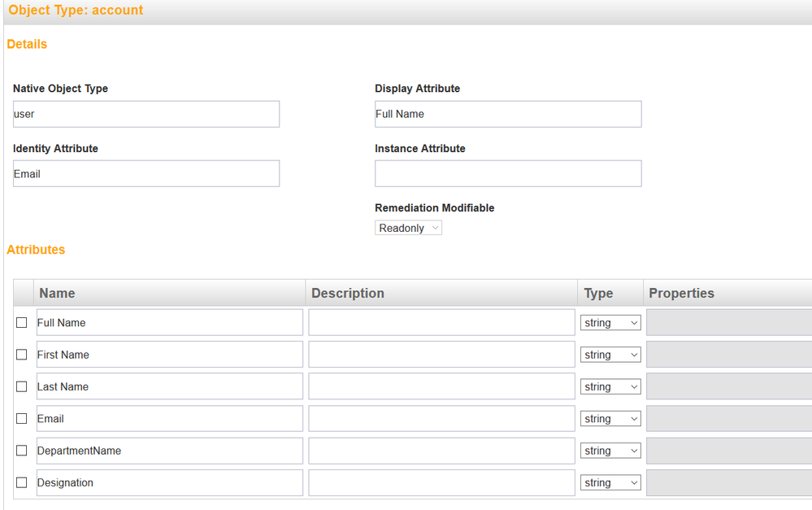Open Type dropdown for Full Name
The height and width of the screenshot is (510, 812).
610,323
